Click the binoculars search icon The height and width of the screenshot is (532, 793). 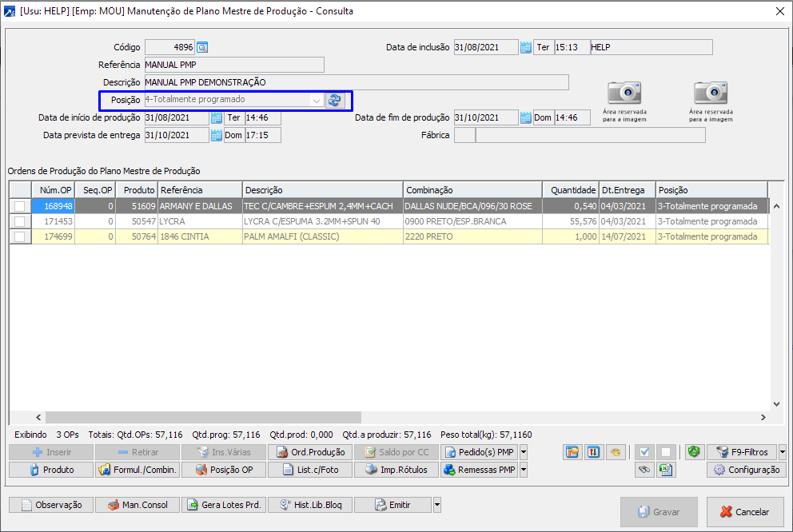click(644, 470)
